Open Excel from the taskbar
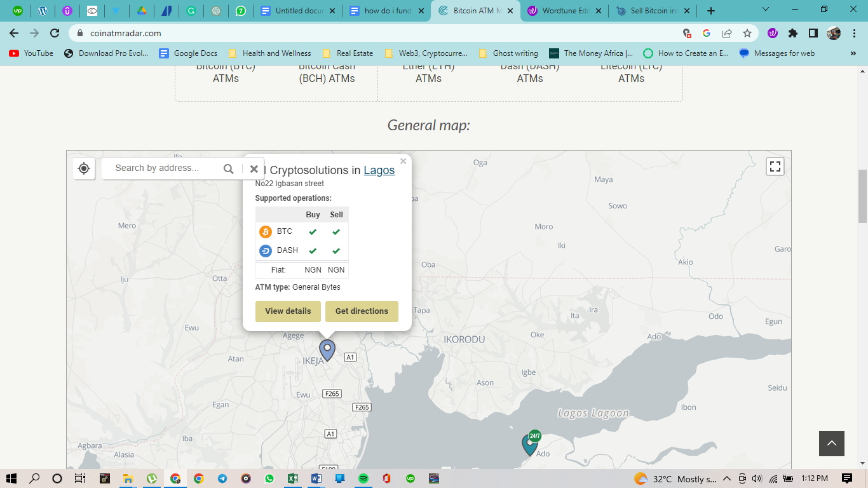The width and height of the screenshot is (868, 488). click(x=293, y=478)
